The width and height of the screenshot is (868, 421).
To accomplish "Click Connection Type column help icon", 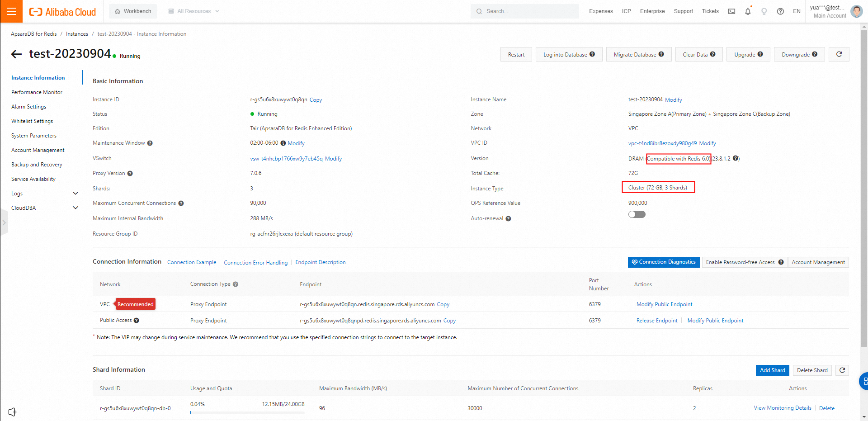I will coord(236,284).
